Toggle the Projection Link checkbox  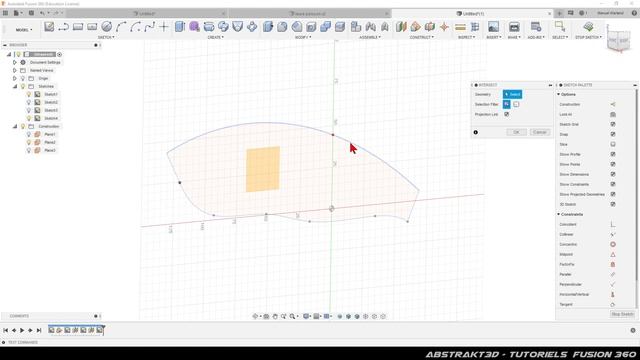tap(507, 114)
